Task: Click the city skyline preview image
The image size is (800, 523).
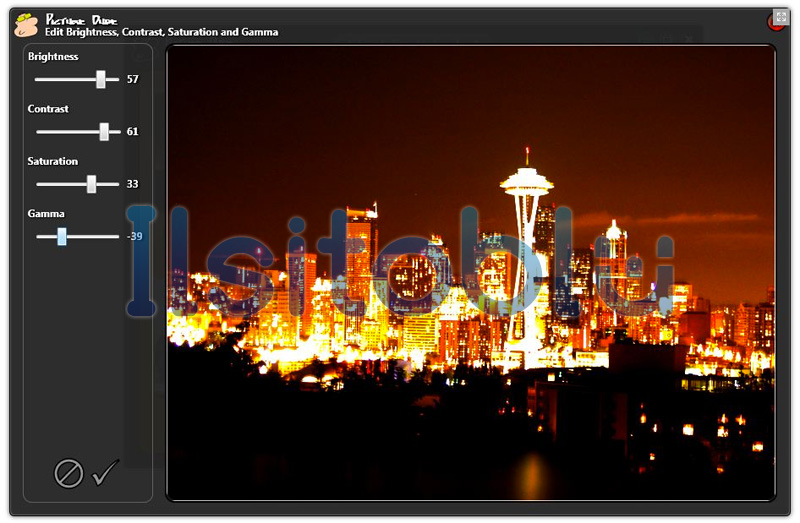Action: pos(470,272)
